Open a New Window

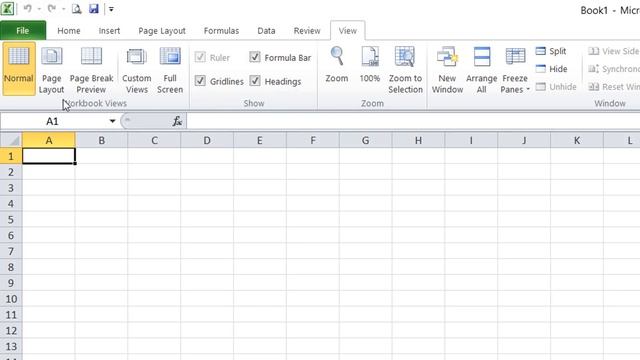click(x=447, y=70)
